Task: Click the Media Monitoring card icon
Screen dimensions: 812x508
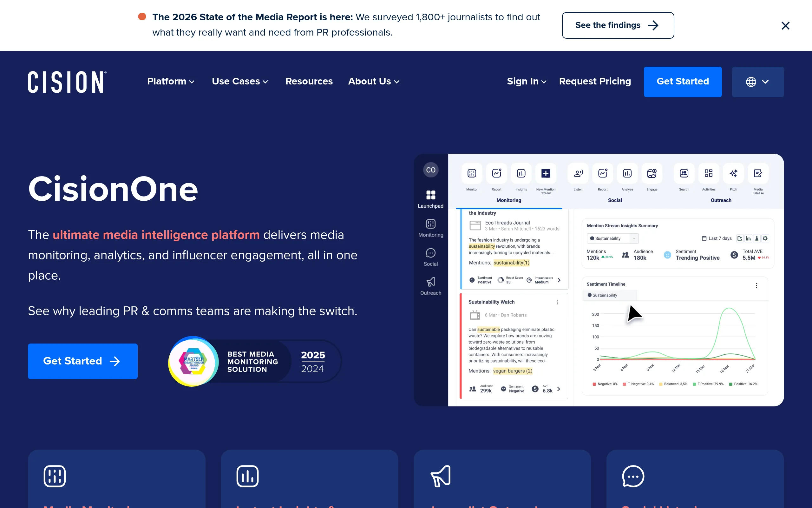Action: coord(55,476)
